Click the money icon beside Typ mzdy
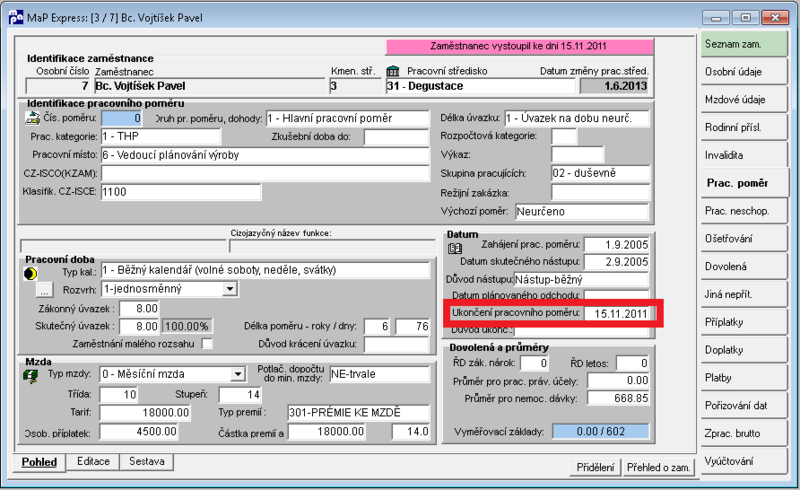The image size is (800, 490). pyautogui.click(x=31, y=376)
